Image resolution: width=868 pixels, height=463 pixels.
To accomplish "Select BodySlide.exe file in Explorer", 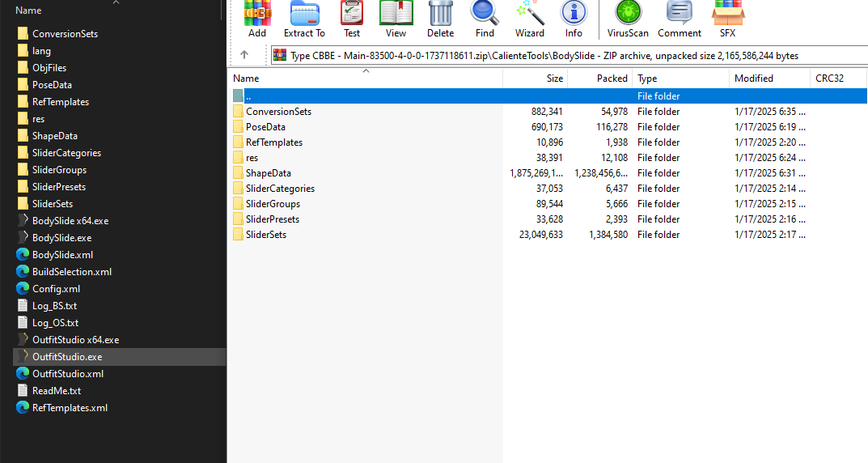I will coord(62,238).
